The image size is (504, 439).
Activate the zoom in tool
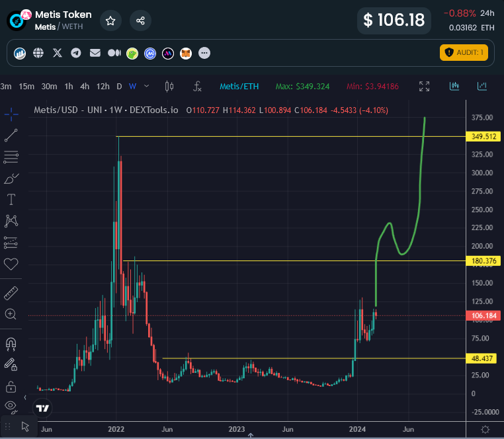click(x=11, y=314)
